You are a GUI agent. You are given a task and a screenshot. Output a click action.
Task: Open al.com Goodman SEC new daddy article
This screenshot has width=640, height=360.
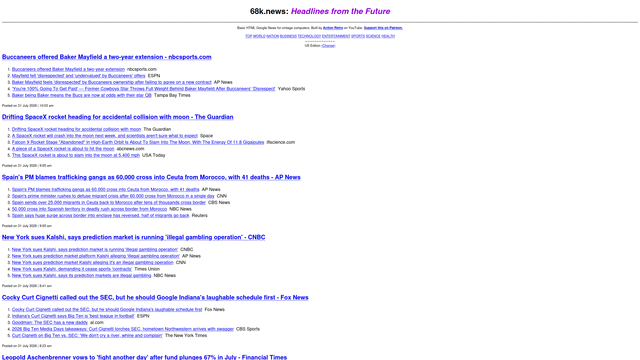tap(50, 322)
